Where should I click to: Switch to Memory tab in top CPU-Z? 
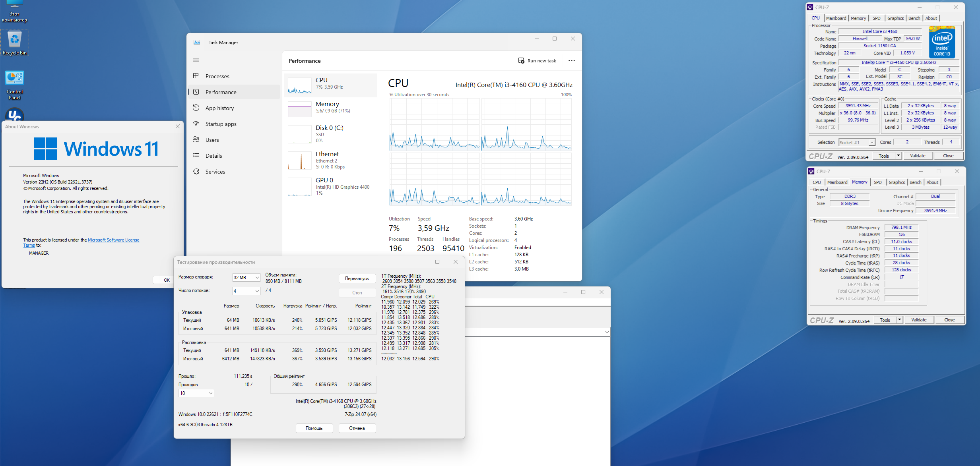858,18
